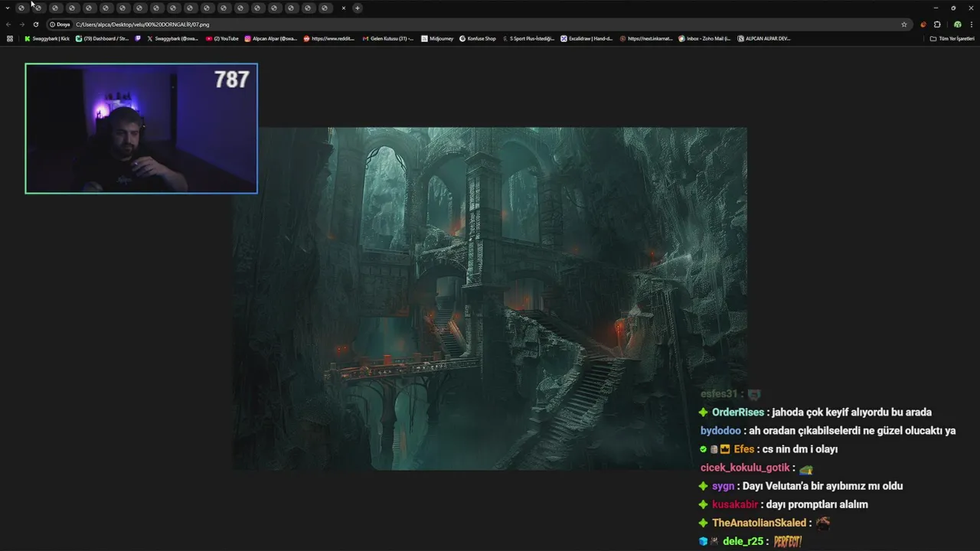Open the Instagram Alpcan Alpar bookmark
Viewport: 980px width, 551px height.
(271, 38)
